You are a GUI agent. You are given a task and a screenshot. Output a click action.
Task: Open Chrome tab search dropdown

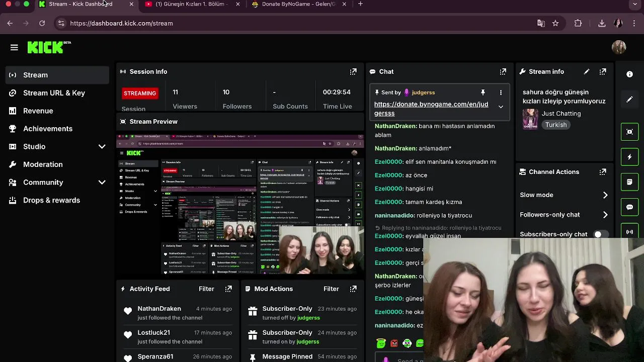pos(635,4)
